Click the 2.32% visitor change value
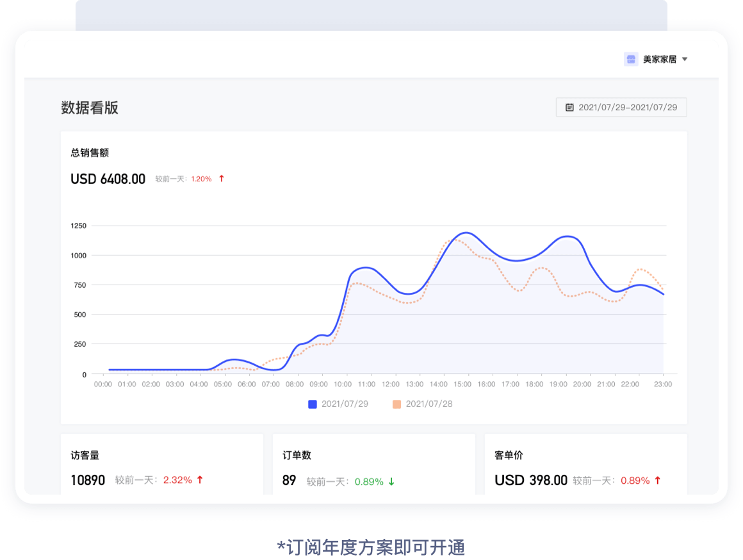This screenshot has width=743, height=560. (x=177, y=480)
